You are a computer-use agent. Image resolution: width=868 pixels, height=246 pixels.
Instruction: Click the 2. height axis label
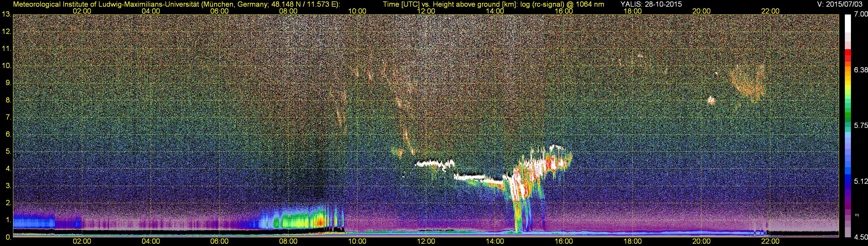(x=8, y=203)
